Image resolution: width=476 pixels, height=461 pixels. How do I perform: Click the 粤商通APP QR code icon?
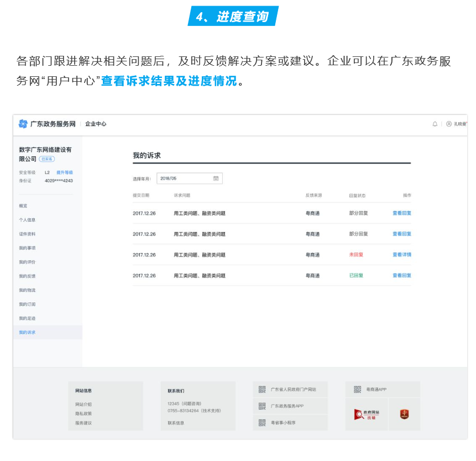coord(357,390)
